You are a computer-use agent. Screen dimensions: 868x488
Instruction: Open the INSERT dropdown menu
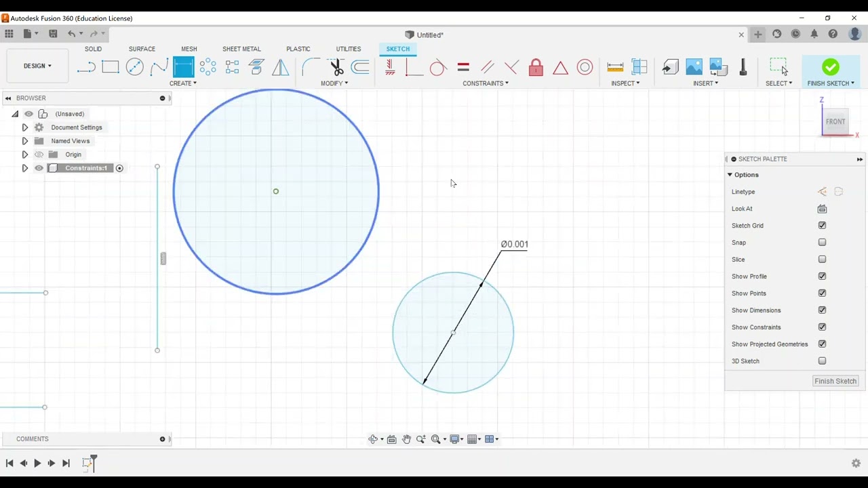point(705,83)
